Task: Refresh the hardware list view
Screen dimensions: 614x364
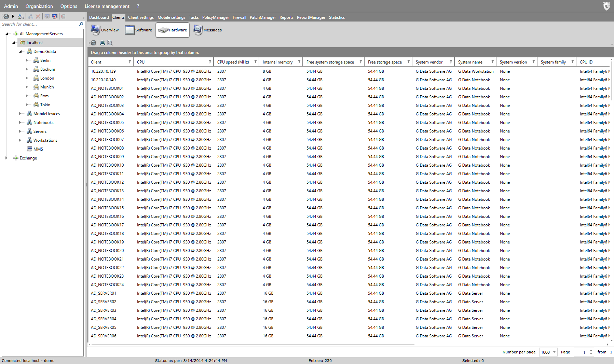Action: tap(93, 43)
